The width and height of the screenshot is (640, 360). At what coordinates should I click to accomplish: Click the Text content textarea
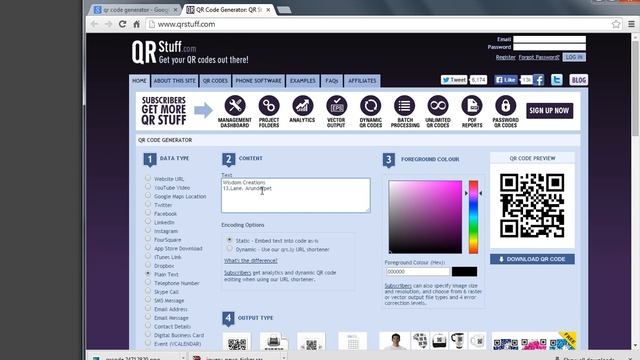[296, 195]
